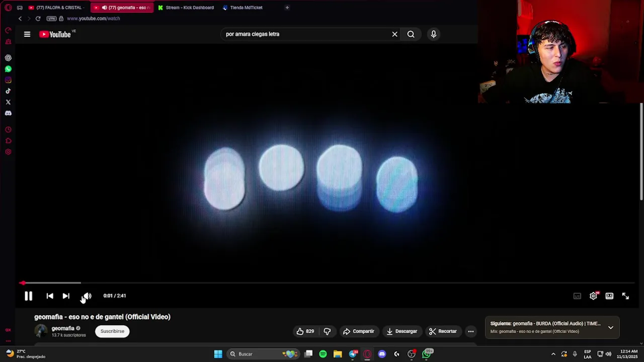Toggle the VPN badge in address bar
The width and height of the screenshot is (644, 362).
[51, 19]
